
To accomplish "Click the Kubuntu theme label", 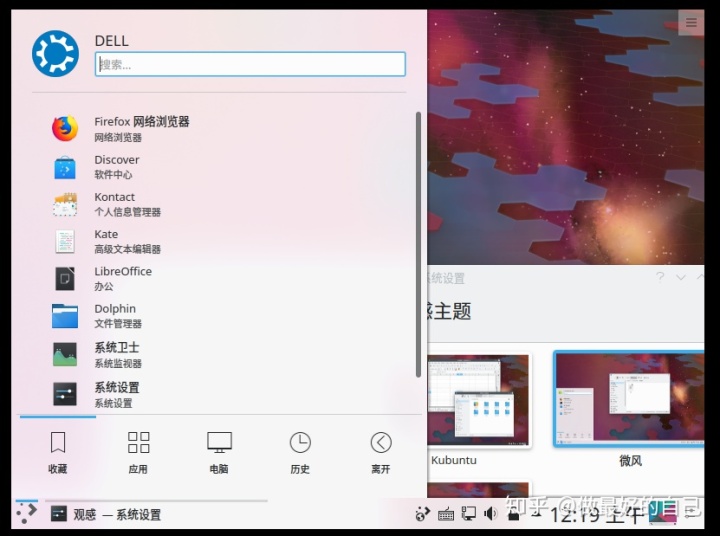I will [454, 460].
